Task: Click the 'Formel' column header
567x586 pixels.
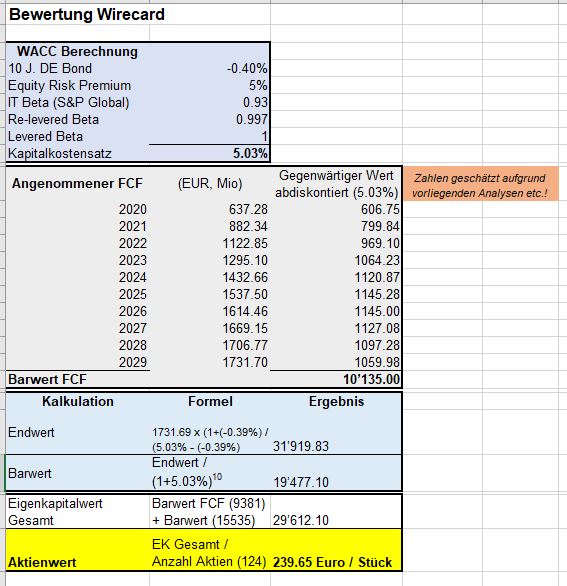Action: coord(210,402)
